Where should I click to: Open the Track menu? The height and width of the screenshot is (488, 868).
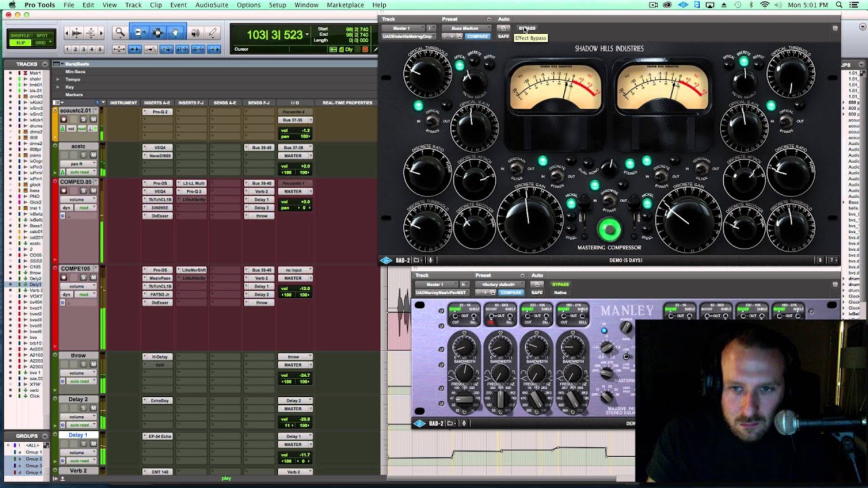click(x=133, y=5)
